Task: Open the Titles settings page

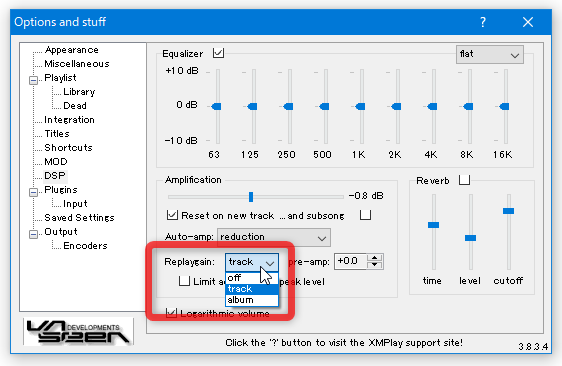Action: point(57,134)
